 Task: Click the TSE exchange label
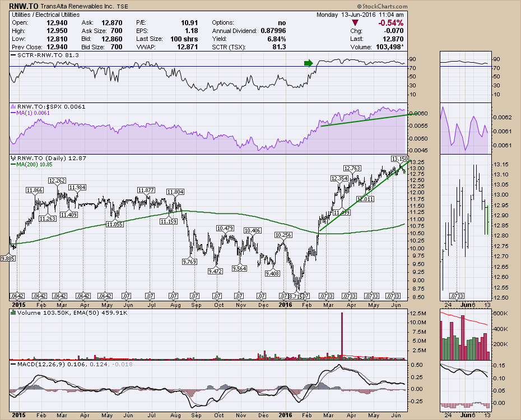point(122,6)
